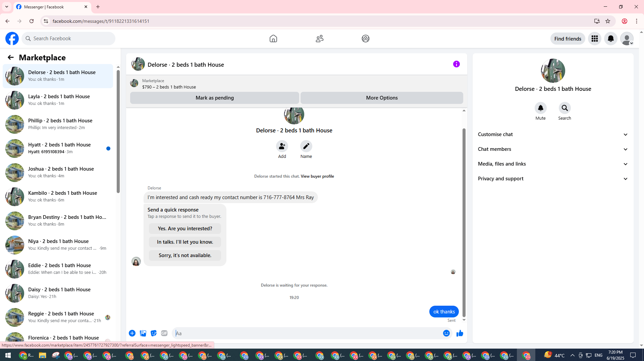Screen dimensions: 644x361
Task: Click the ENG language indicator
Action: (598, 355)
